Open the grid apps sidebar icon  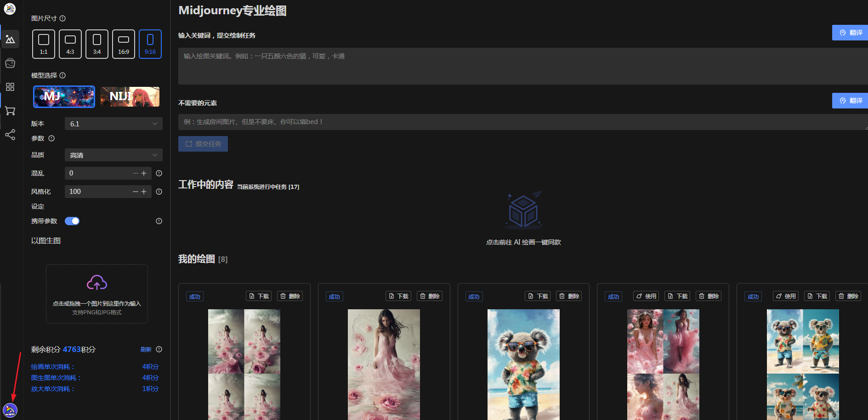(10, 87)
